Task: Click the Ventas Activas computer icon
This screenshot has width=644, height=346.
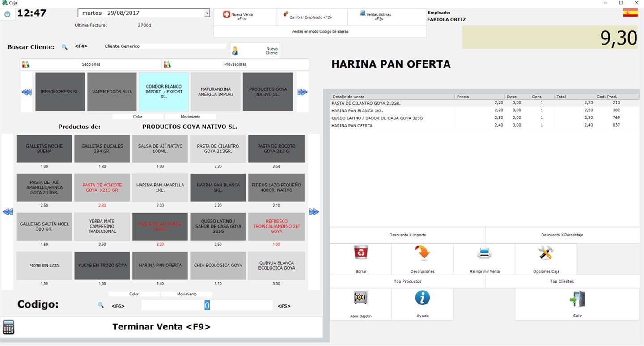Action: pyautogui.click(x=363, y=13)
